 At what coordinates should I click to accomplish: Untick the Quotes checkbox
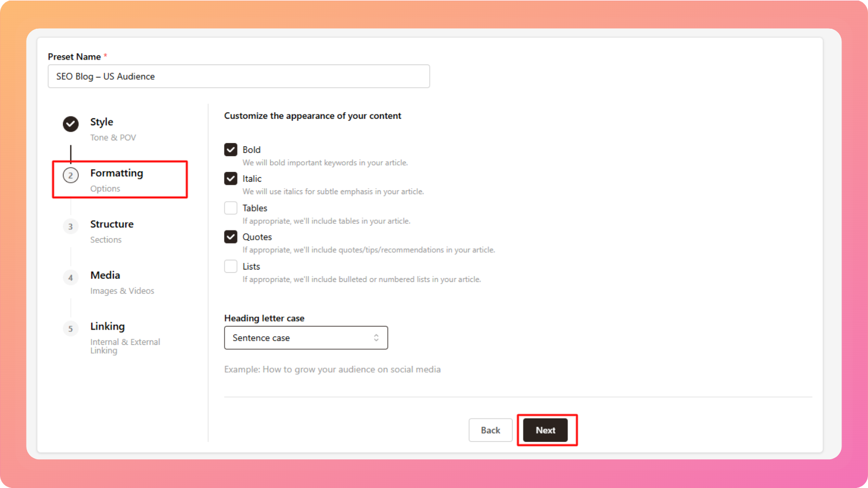tap(231, 237)
